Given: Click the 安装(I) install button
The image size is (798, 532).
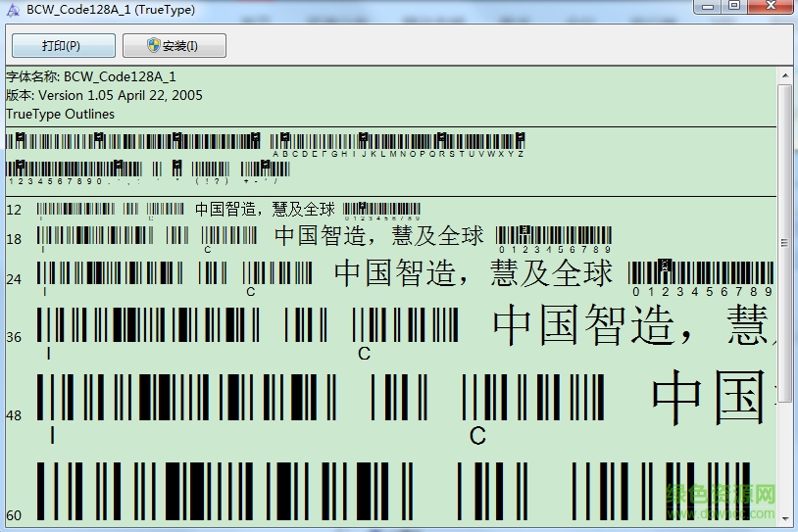Looking at the screenshot, I should (175, 46).
